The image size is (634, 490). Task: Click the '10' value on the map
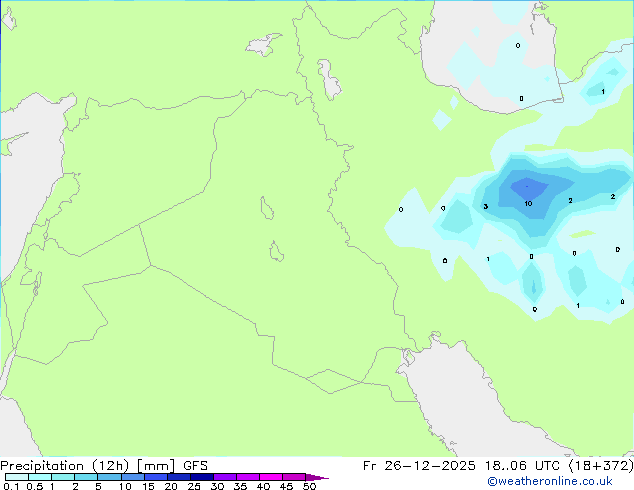point(528,204)
